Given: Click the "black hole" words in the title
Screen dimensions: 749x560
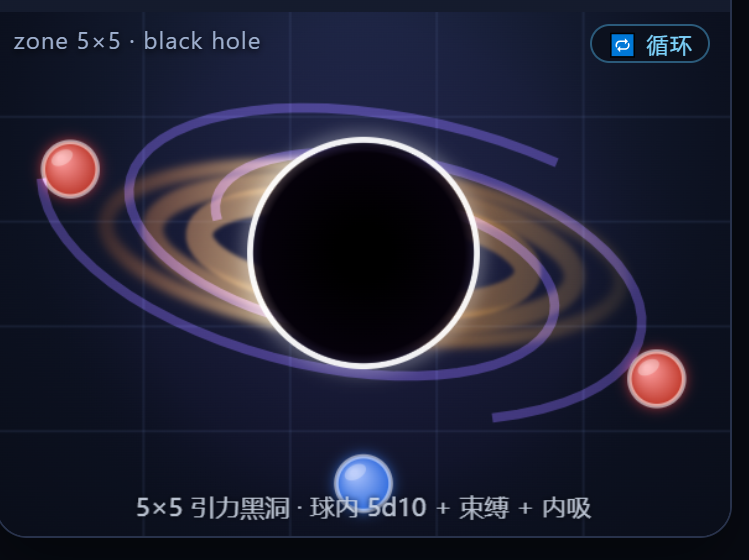Looking at the screenshot, I should [x=202, y=41].
